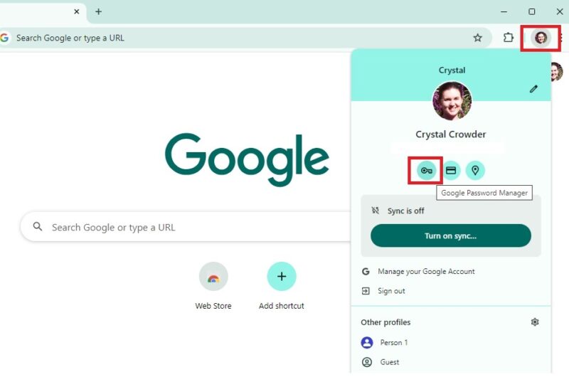Bookmark this tab with the star icon
569x392 pixels.
click(x=477, y=38)
